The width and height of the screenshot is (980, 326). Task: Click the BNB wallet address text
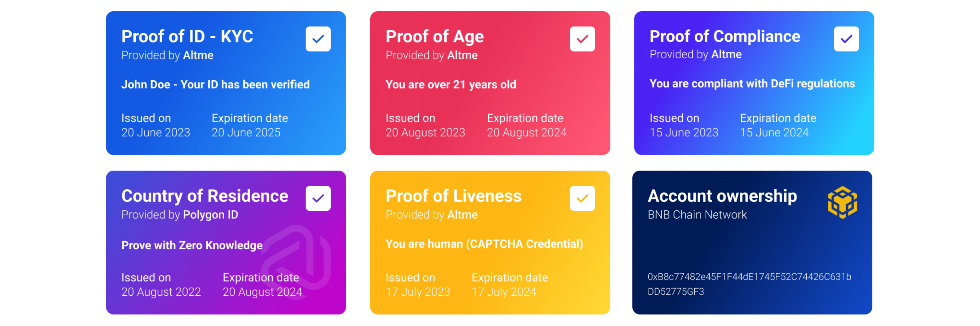pyautogui.click(x=749, y=284)
